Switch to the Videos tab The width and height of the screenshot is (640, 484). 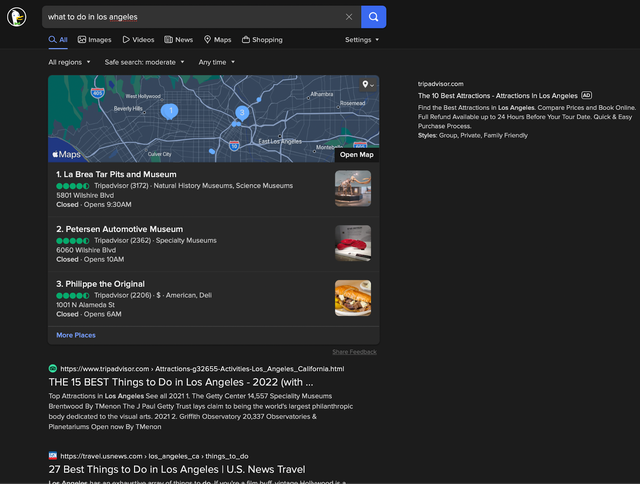click(x=138, y=40)
